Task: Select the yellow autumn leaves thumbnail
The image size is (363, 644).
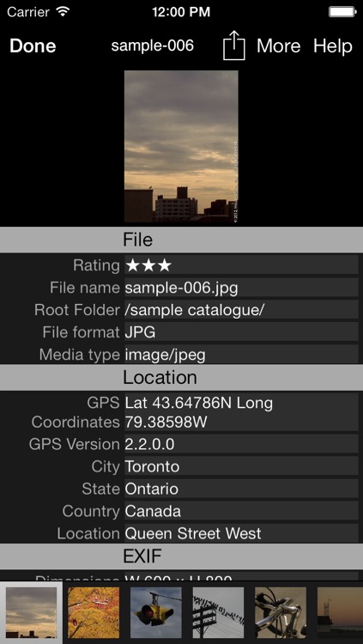Action: click(94, 612)
